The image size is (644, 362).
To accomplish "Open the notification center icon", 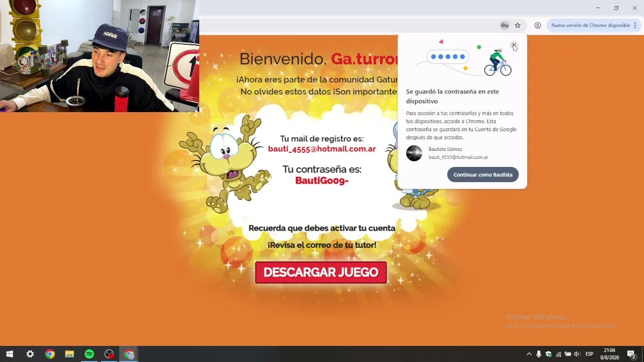I will point(631,354).
